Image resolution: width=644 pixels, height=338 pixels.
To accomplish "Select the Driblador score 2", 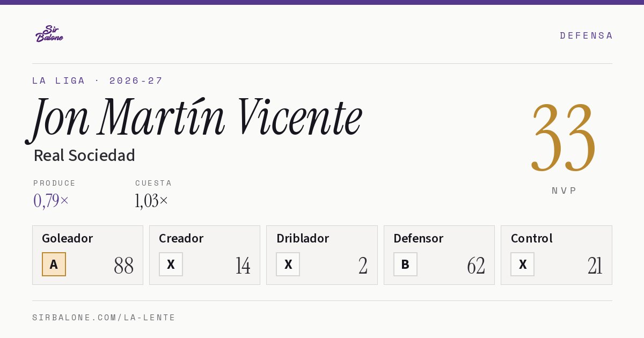I will point(363,266).
